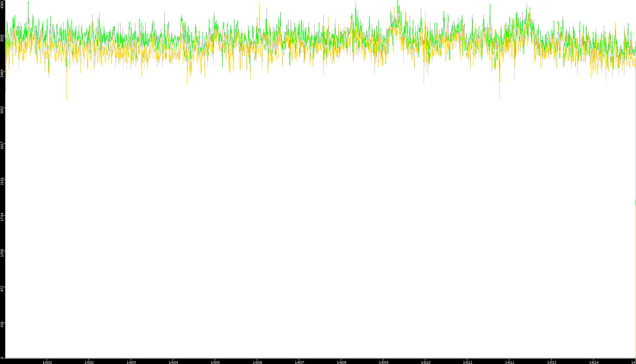Click the 1744 y-axis value label
636x364 pixels.
pyautogui.click(x=2, y=217)
